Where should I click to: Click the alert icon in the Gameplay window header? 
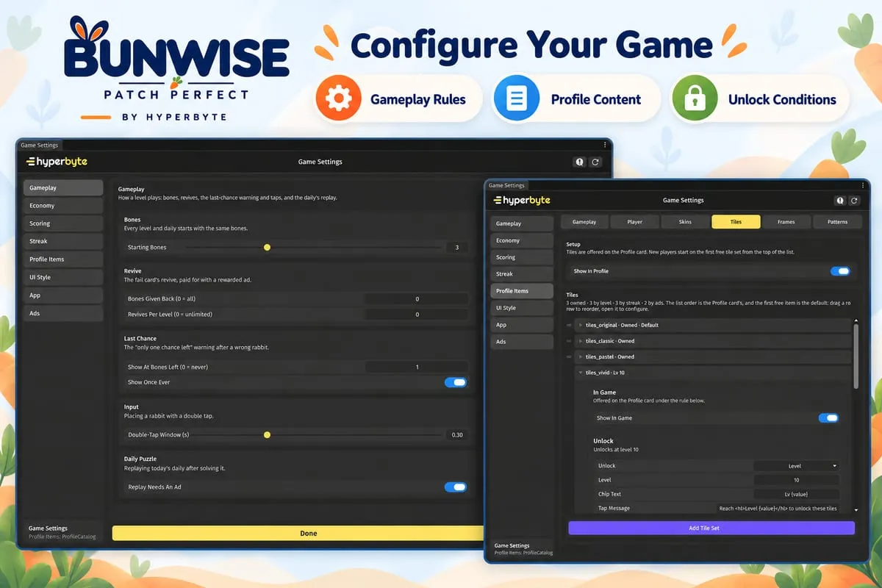[x=580, y=162]
